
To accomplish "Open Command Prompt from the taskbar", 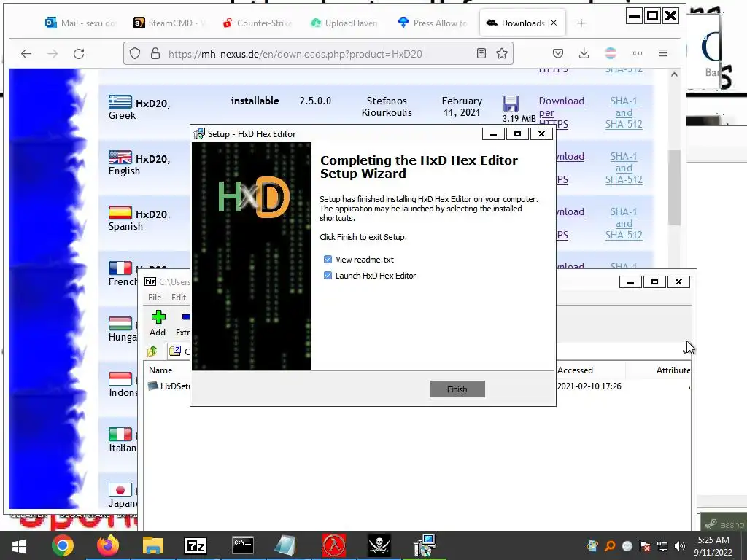I will coord(242,545).
